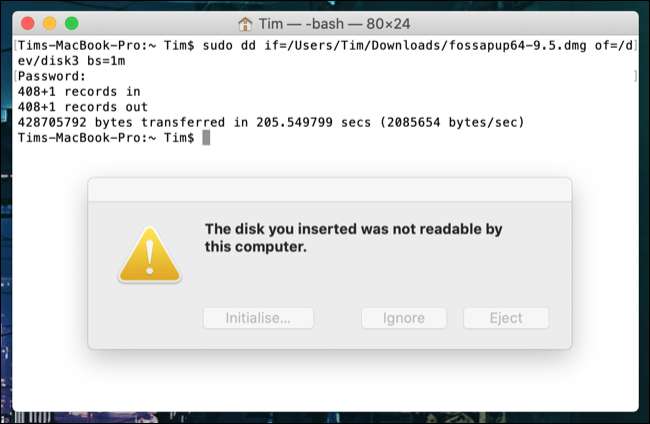Click the alert dialog's blank title bar
Screen dimensions: 650x424
click(x=329, y=190)
